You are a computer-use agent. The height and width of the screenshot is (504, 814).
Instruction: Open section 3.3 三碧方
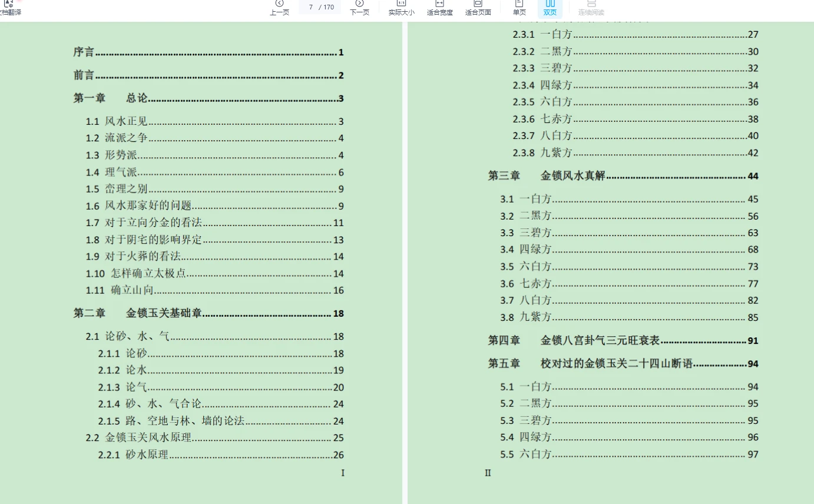(x=630, y=233)
